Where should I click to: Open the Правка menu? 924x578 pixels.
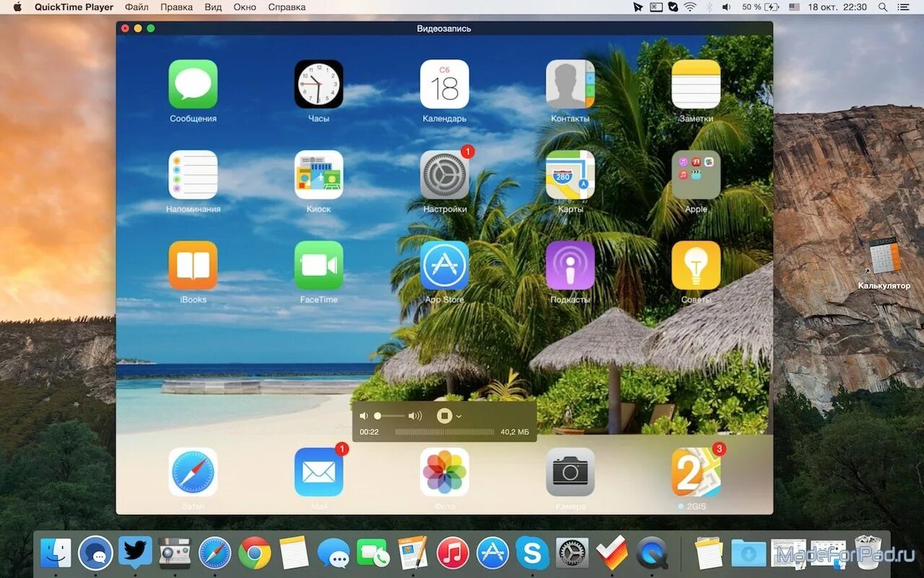click(176, 7)
